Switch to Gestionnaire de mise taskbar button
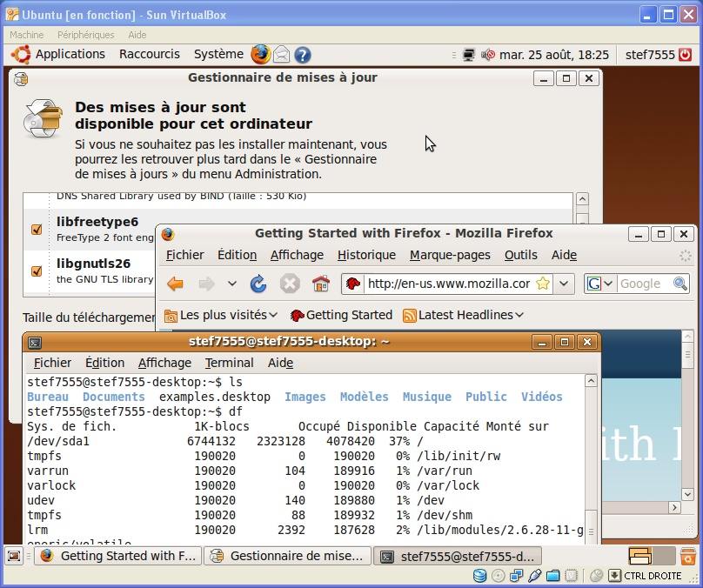Image resolution: width=703 pixels, height=588 pixels. point(287,556)
